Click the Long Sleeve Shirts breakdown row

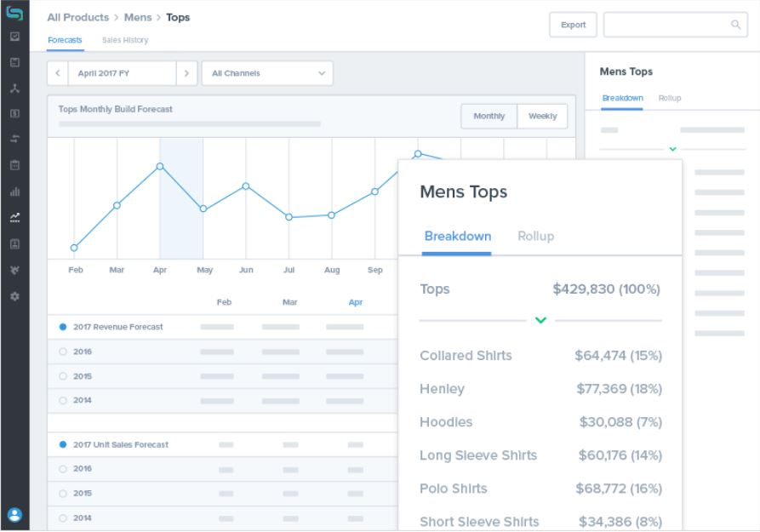pos(540,455)
